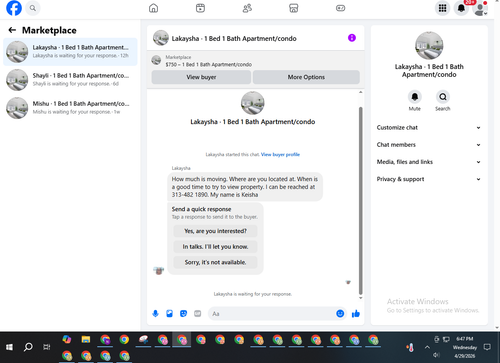Screen dimensions: 500x363
Task: Open the Friends icon
Action: pos(247,8)
